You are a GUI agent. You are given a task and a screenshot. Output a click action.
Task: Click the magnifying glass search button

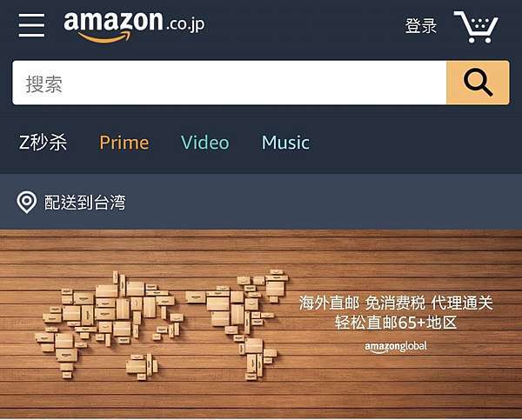(478, 83)
